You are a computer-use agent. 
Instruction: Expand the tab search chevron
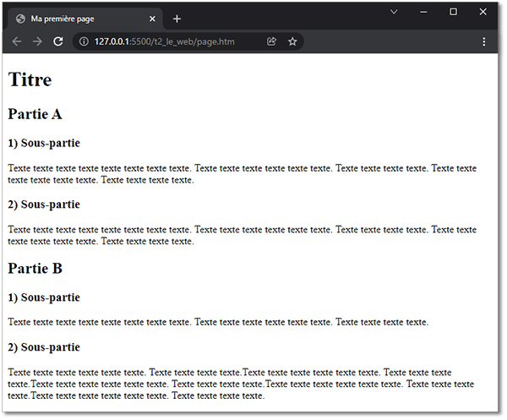[x=394, y=11]
